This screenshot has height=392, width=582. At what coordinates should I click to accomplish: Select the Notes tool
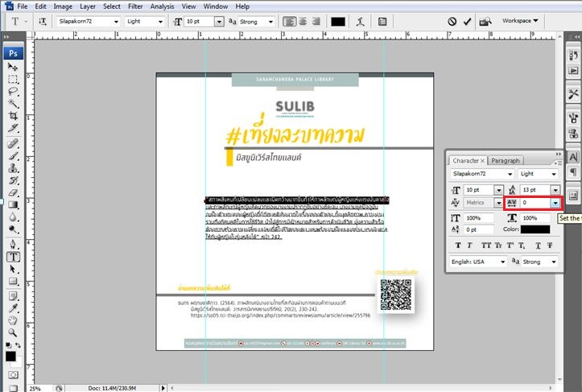tap(13, 296)
